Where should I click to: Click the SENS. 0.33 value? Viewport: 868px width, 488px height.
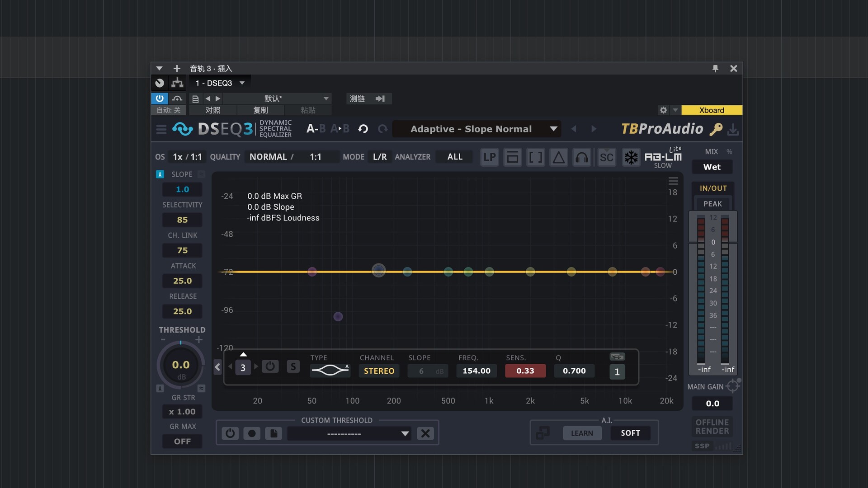(525, 371)
